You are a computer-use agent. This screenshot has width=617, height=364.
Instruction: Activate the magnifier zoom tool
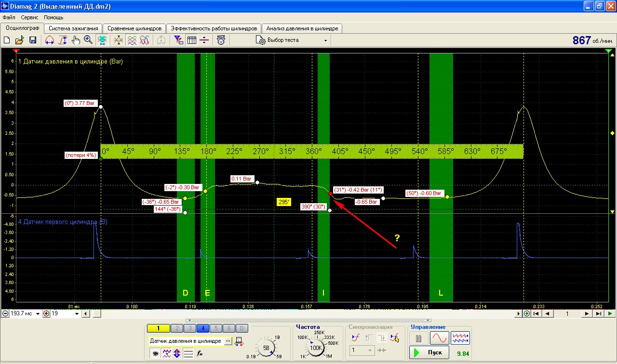(88, 40)
